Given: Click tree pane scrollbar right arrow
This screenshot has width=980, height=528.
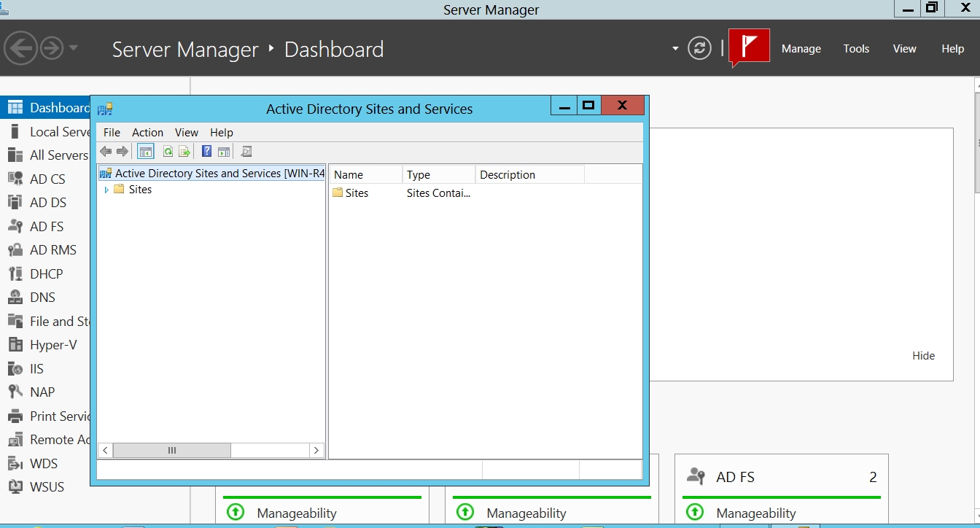Looking at the screenshot, I should [x=316, y=451].
